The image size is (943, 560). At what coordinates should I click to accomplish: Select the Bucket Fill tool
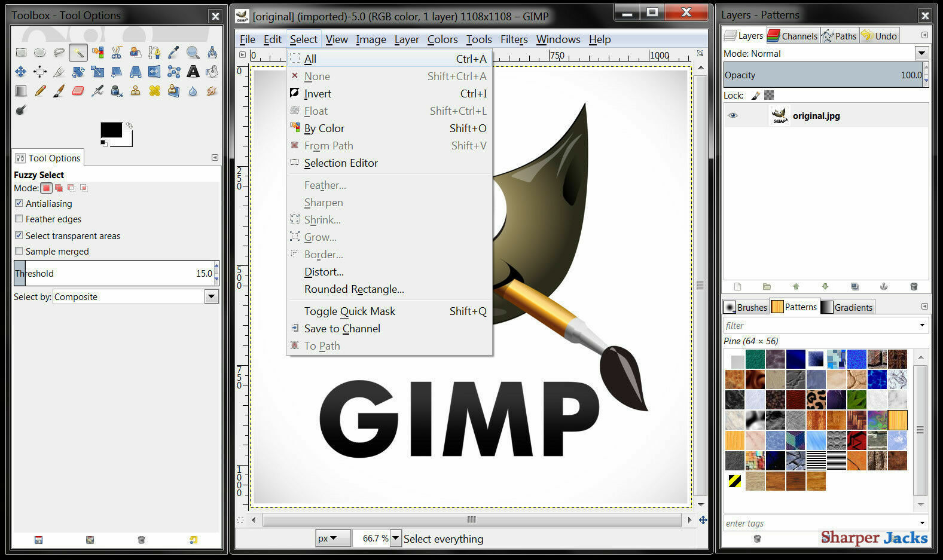coord(212,72)
